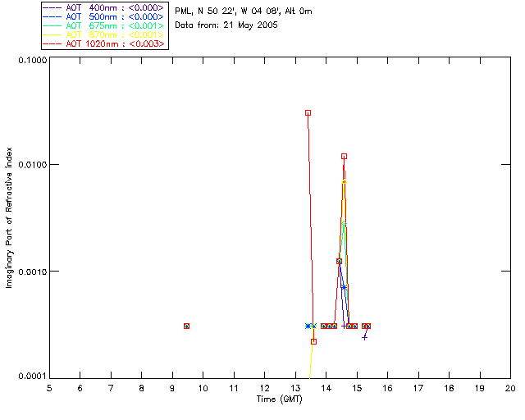Click the AOT 675nm legend entry
This screenshot has width=525, height=420.
coord(104,25)
